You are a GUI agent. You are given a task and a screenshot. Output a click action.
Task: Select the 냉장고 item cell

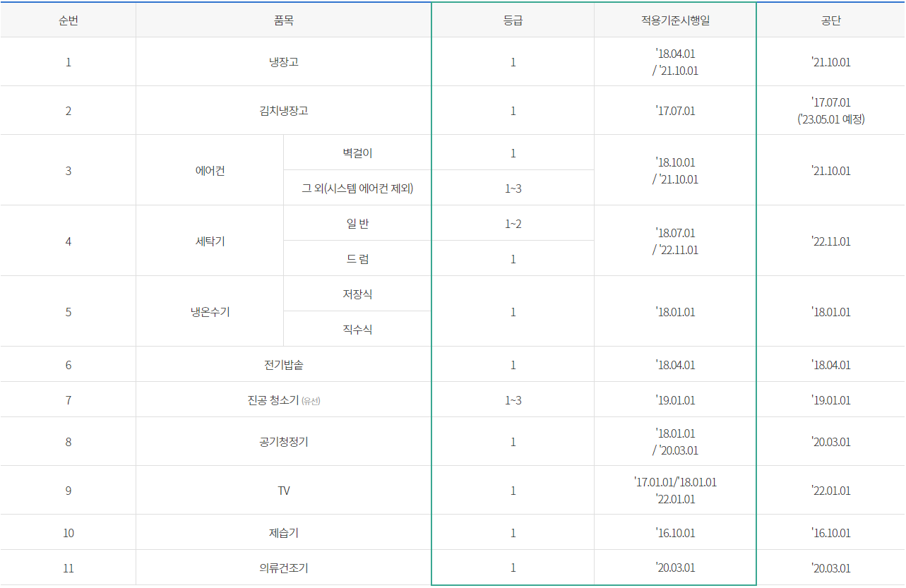pyautogui.click(x=283, y=61)
